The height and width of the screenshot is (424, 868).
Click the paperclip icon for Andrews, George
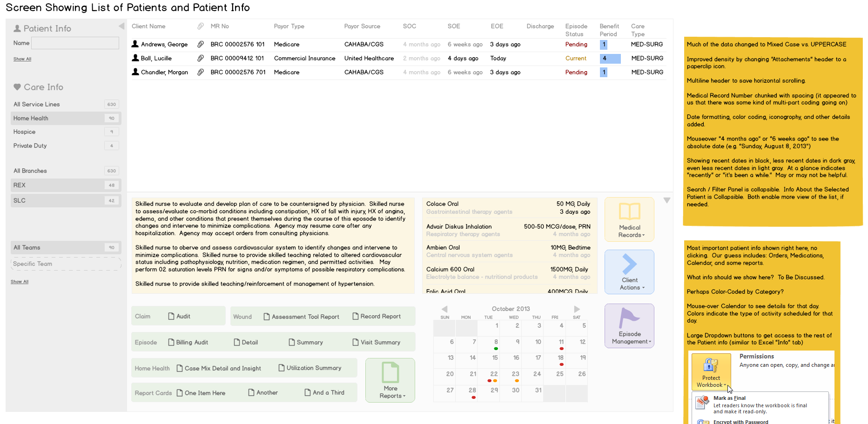[201, 44]
